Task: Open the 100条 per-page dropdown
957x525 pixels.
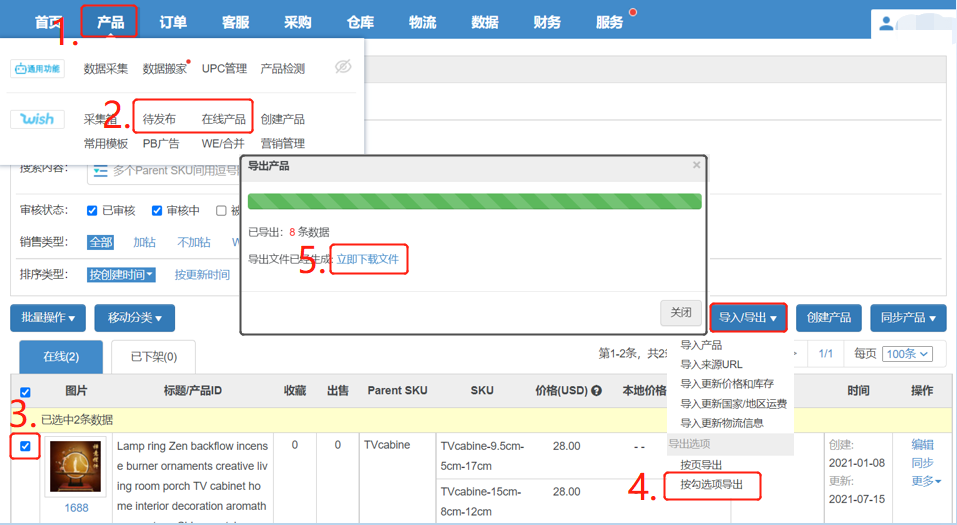Action: [x=908, y=353]
